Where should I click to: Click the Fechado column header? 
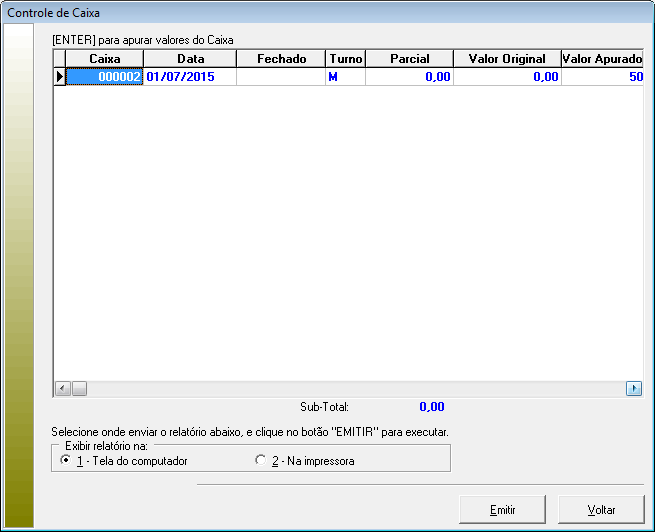tap(281, 59)
